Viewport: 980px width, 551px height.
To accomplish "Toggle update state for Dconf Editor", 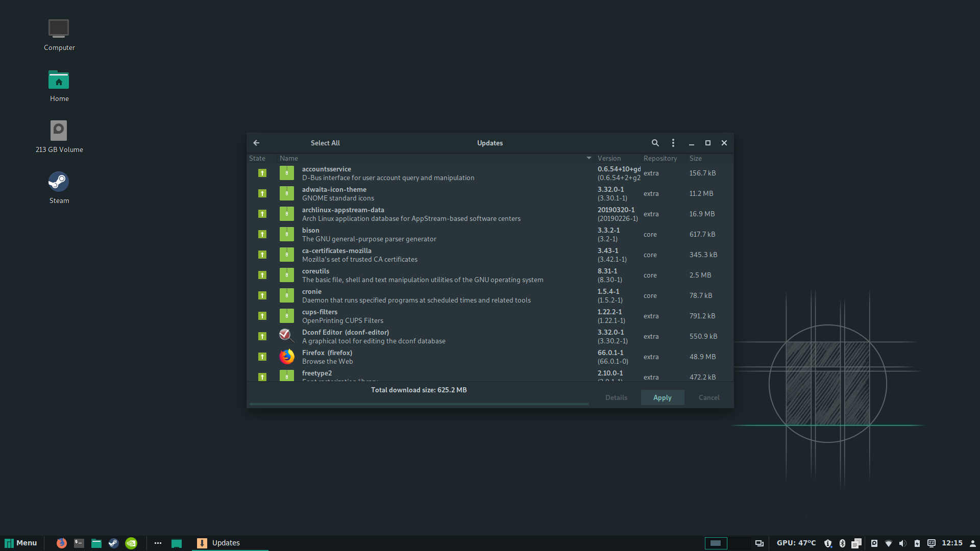I will click(262, 336).
